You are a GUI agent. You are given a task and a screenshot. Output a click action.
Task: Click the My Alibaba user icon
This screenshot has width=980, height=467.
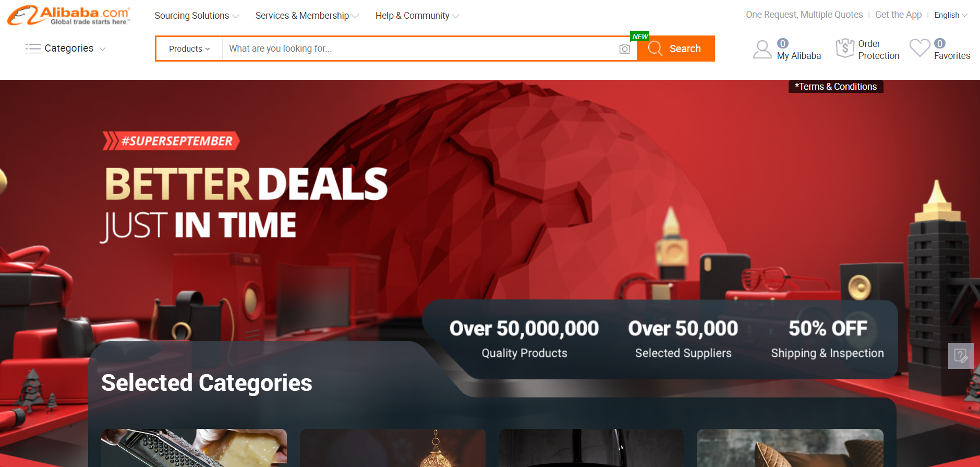click(762, 50)
